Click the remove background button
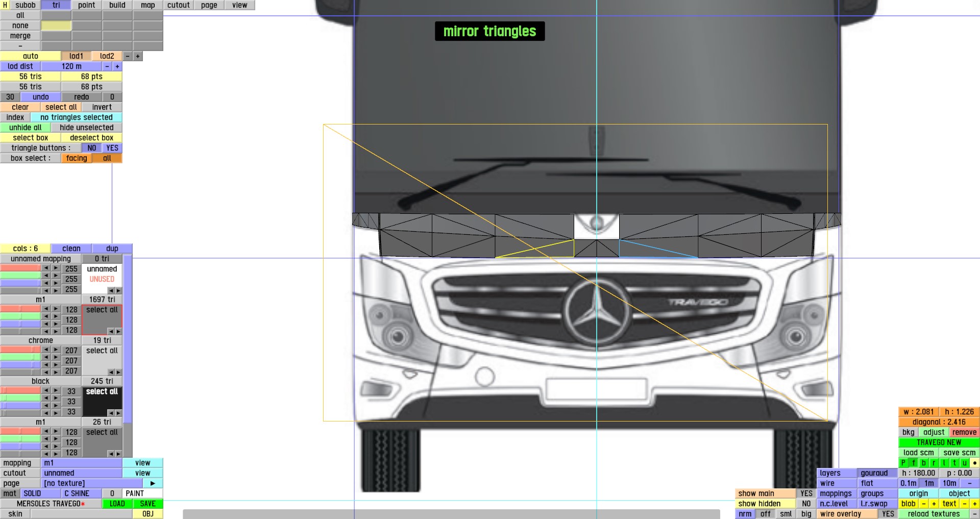This screenshot has height=519, width=980. click(964, 432)
